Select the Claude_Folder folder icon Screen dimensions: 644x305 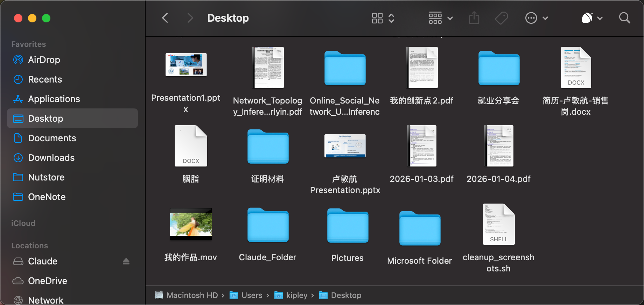(x=268, y=225)
